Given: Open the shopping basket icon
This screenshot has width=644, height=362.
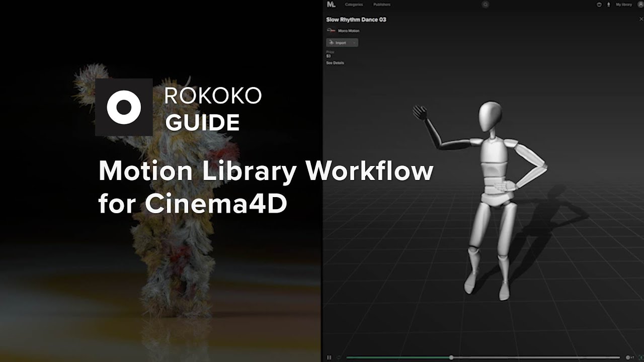Looking at the screenshot, I should 599,5.
